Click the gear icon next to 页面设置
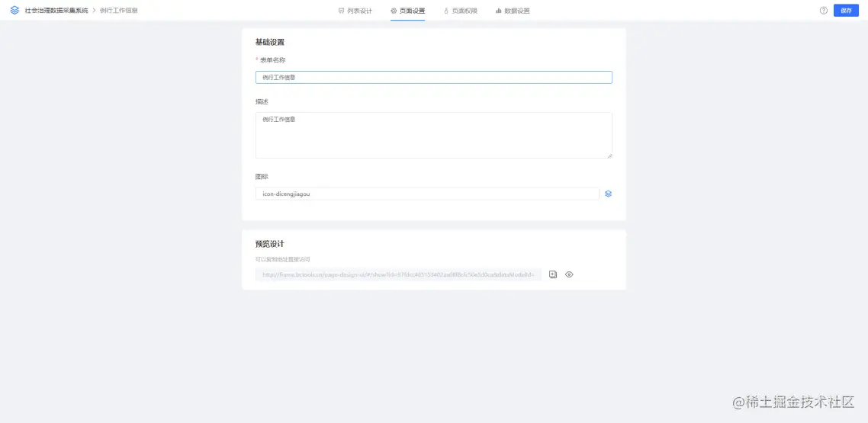This screenshot has width=868, height=423. (x=394, y=11)
